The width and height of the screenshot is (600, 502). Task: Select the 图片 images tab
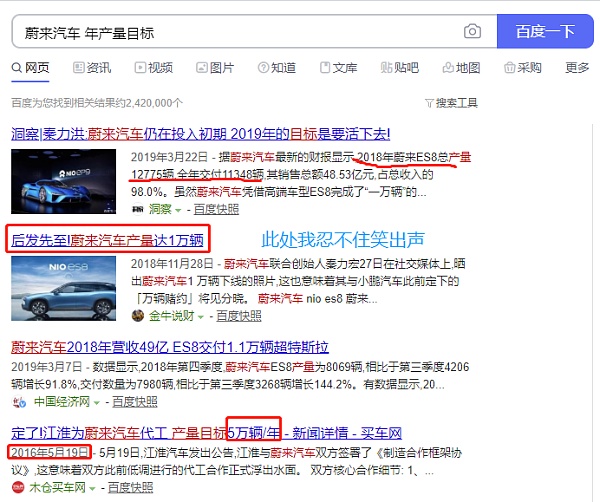click(x=215, y=68)
